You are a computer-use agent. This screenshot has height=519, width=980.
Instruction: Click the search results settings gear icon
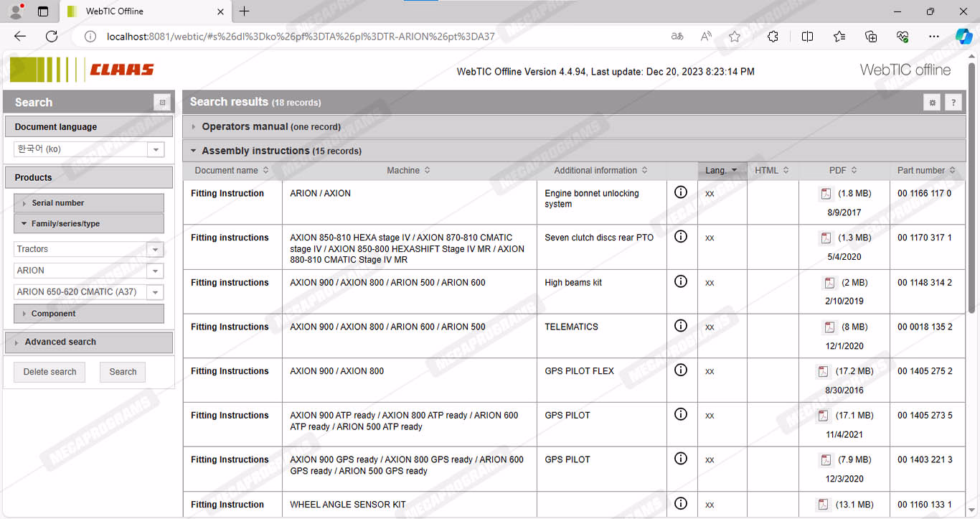tap(932, 103)
